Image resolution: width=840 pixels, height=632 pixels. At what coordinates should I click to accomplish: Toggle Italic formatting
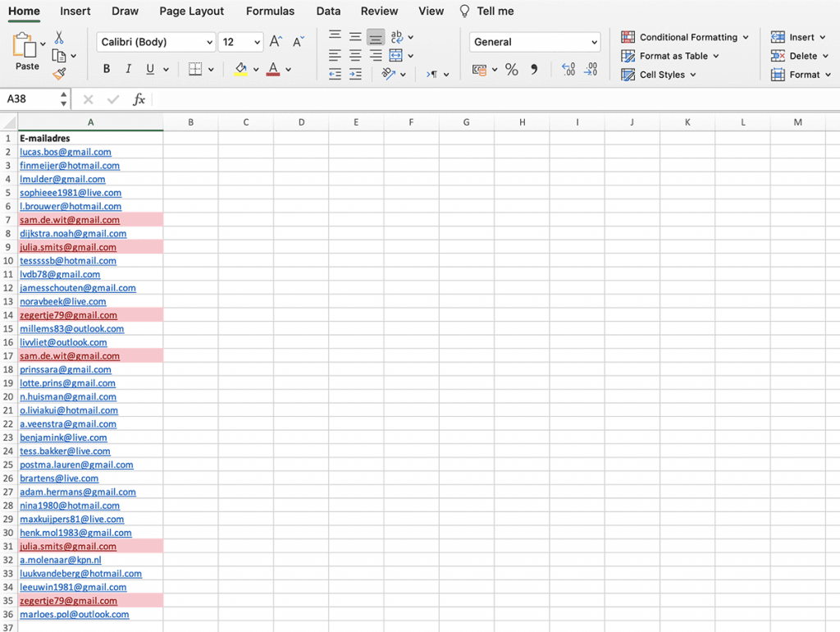129,70
